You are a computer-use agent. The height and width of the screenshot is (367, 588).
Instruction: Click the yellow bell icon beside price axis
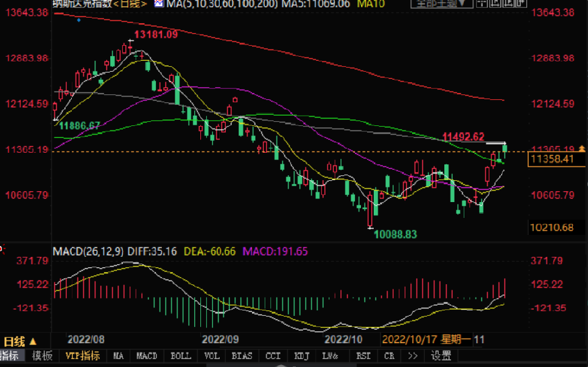[583, 148]
